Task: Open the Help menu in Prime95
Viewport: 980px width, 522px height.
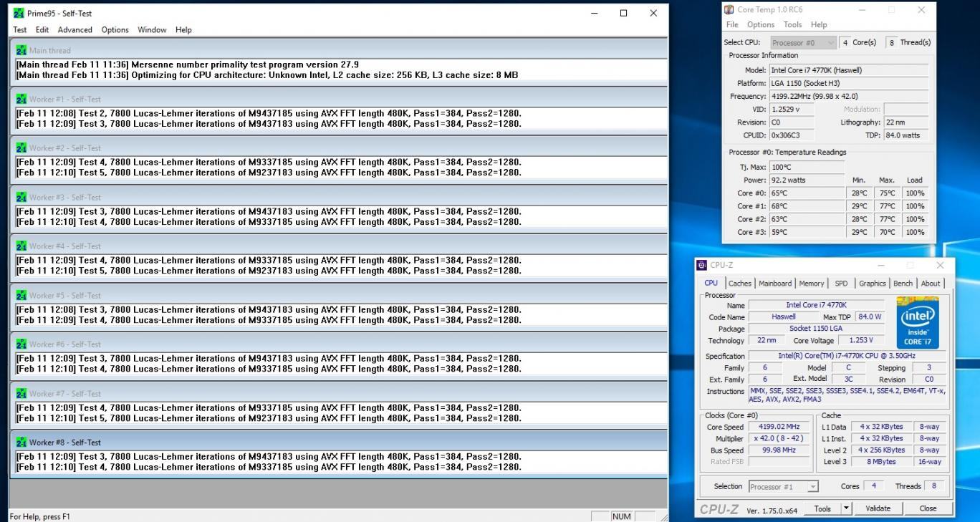Action: pyautogui.click(x=183, y=30)
